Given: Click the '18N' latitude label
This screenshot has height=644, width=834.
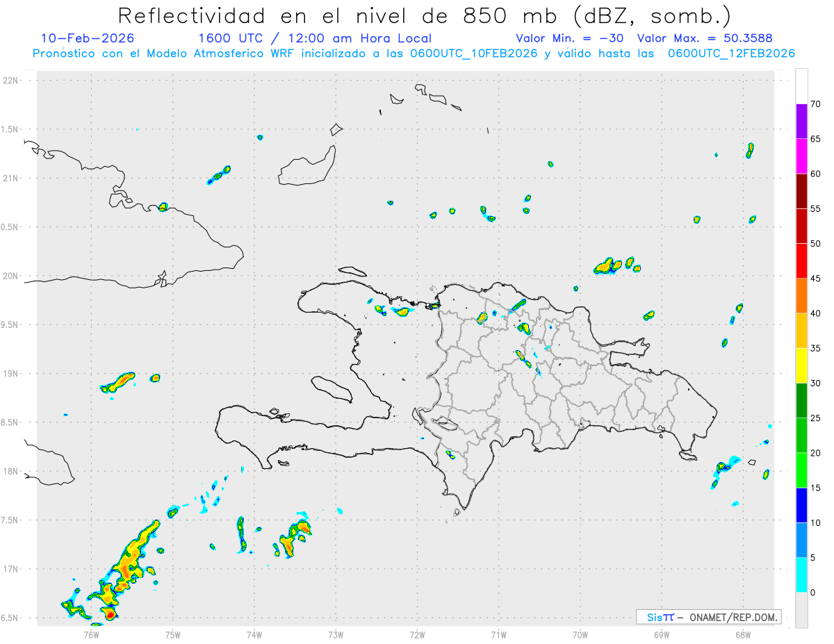Looking at the screenshot, I should (10, 471).
